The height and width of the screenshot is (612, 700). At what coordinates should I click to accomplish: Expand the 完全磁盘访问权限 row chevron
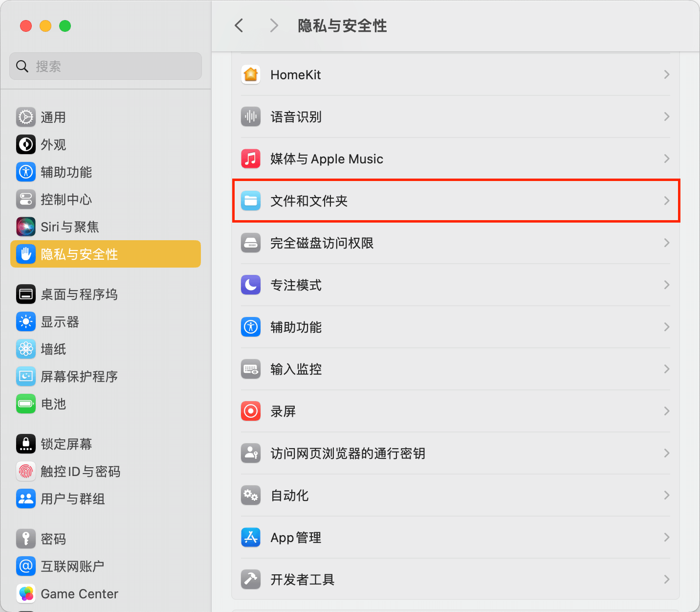[x=667, y=243]
